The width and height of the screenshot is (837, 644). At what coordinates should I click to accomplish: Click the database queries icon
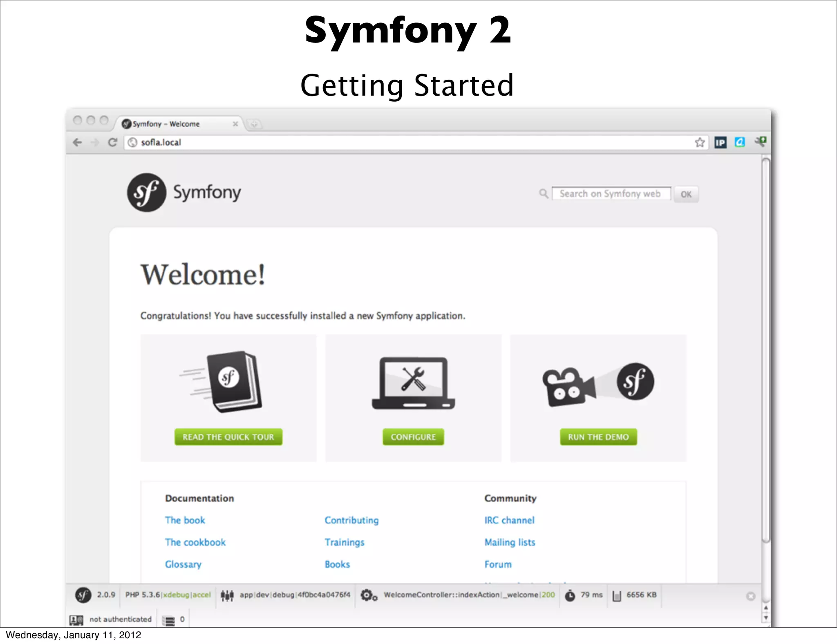click(168, 620)
